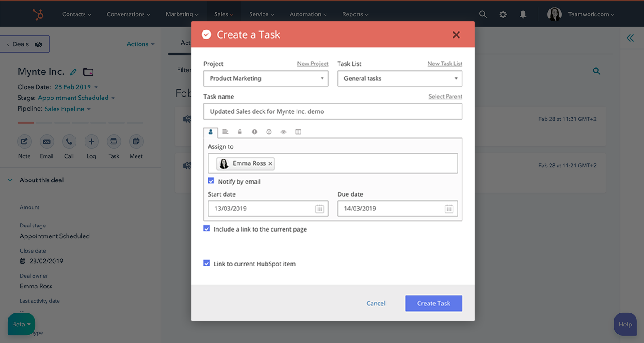Open the notifications bell

(523, 14)
